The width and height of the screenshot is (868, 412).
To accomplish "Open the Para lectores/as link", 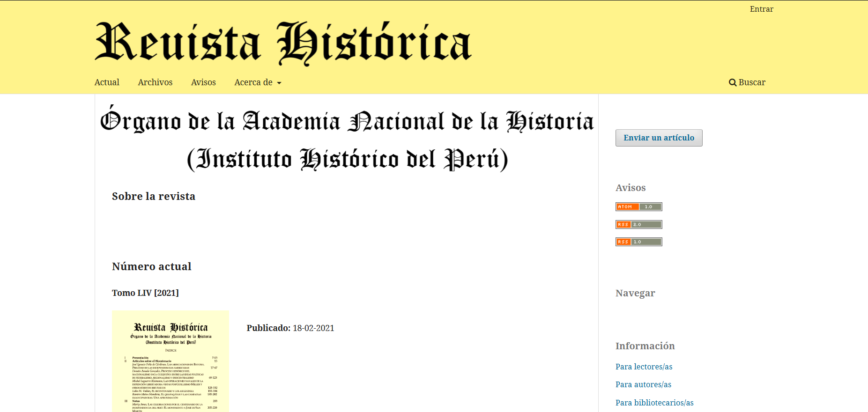I will 644,367.
